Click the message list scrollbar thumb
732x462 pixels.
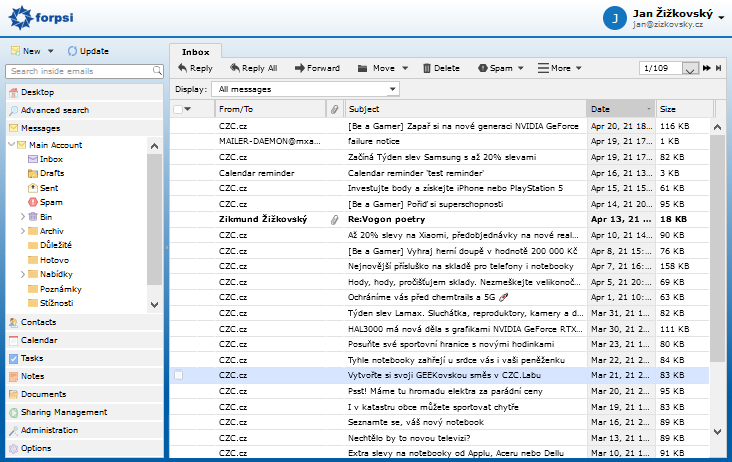point(718,247)
